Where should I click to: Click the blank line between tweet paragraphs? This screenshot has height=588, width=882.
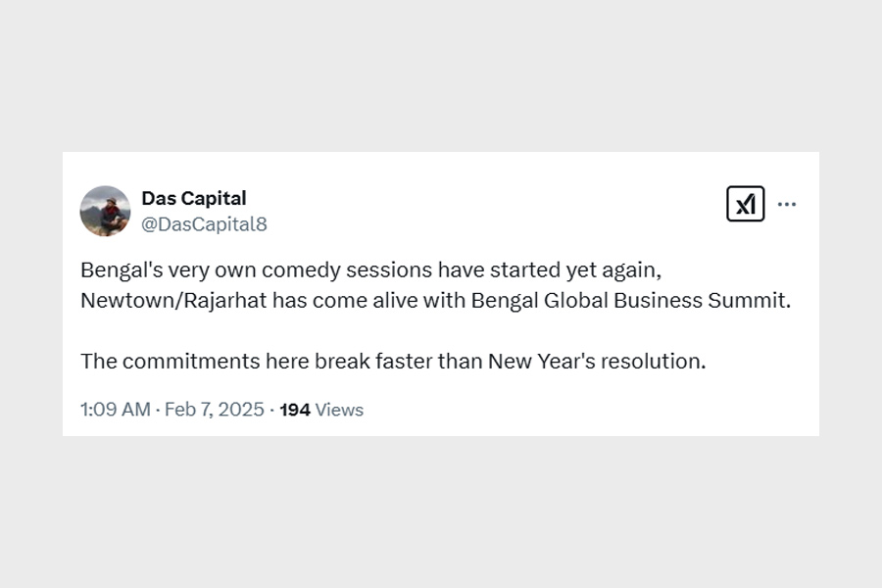tap(392, 331)
